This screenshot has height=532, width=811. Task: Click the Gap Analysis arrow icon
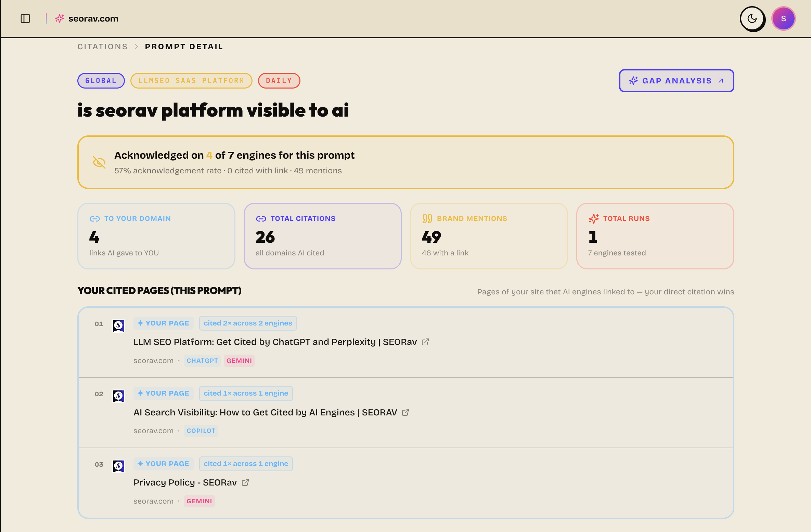pos(721,81)
